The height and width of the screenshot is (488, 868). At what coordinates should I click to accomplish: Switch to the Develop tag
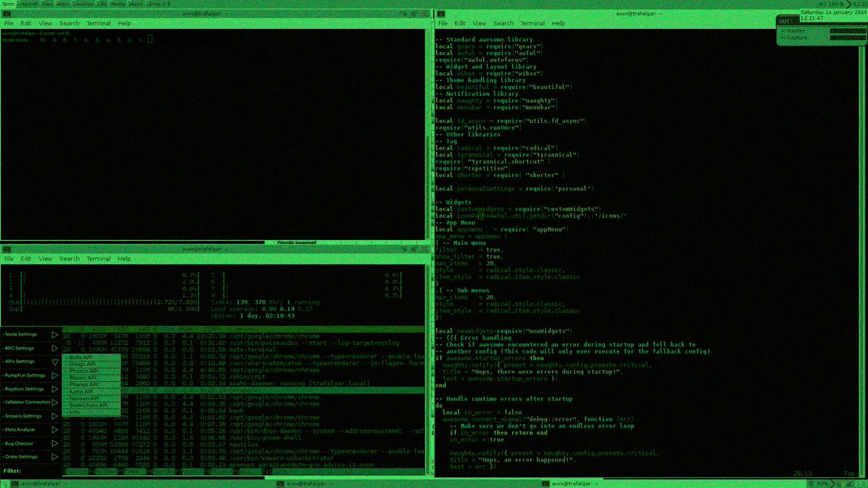83,4
